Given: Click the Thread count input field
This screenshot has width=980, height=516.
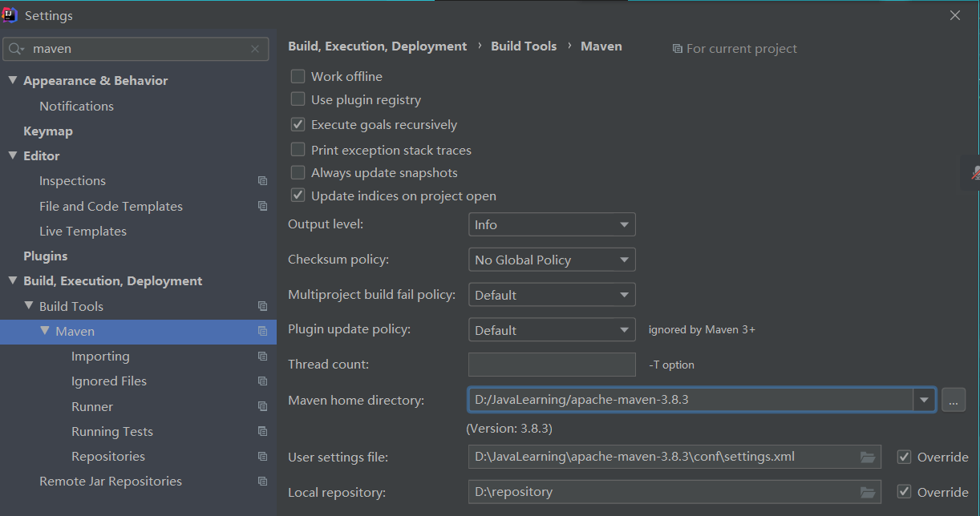Looking at the screenshot, I should point(552,365).
